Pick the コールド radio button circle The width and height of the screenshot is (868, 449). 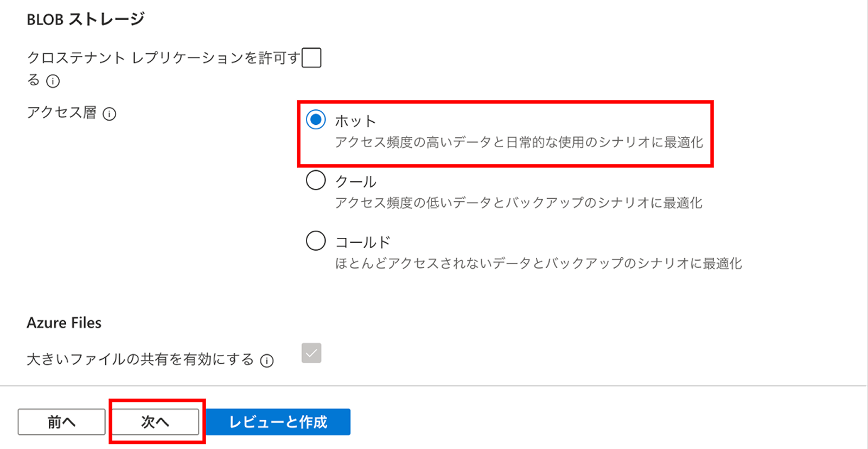click(x=316, y=241)
